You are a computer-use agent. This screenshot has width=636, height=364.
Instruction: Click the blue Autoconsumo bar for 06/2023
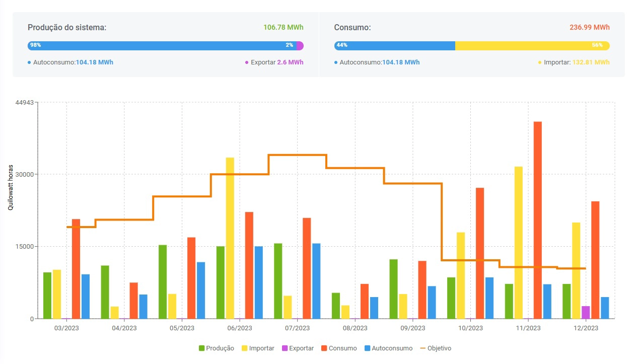pos(259,282)
